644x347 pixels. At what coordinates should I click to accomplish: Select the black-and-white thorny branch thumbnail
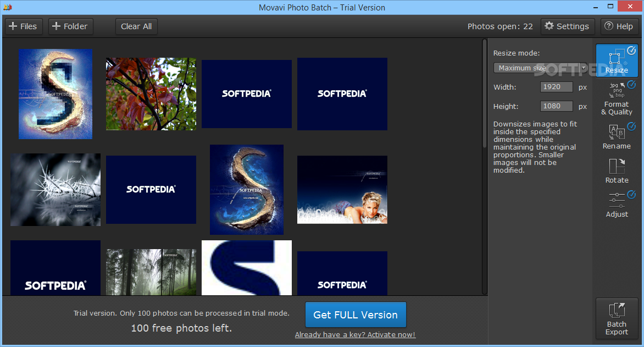click(x=55, y=190)
